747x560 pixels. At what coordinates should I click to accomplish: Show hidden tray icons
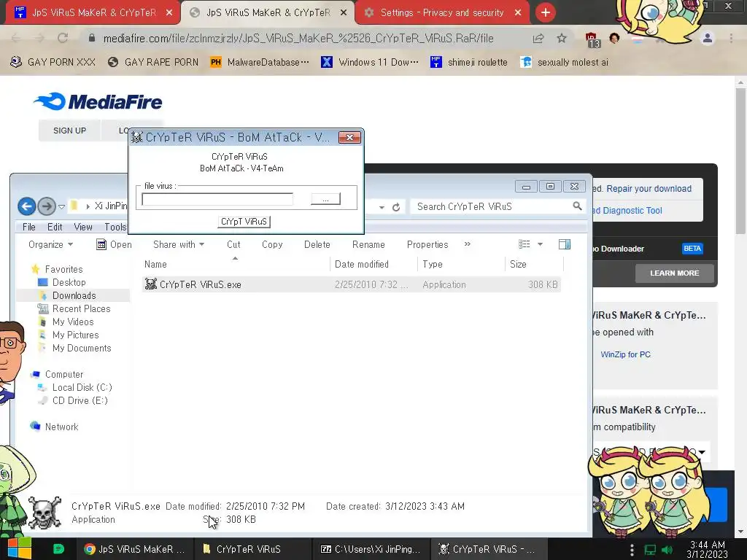click(632, 550)
